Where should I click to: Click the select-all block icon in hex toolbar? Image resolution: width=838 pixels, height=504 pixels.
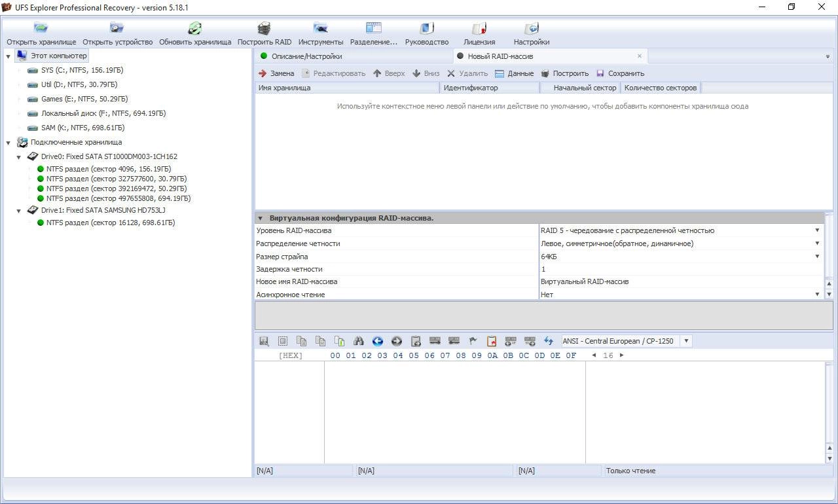pos(283,341)
